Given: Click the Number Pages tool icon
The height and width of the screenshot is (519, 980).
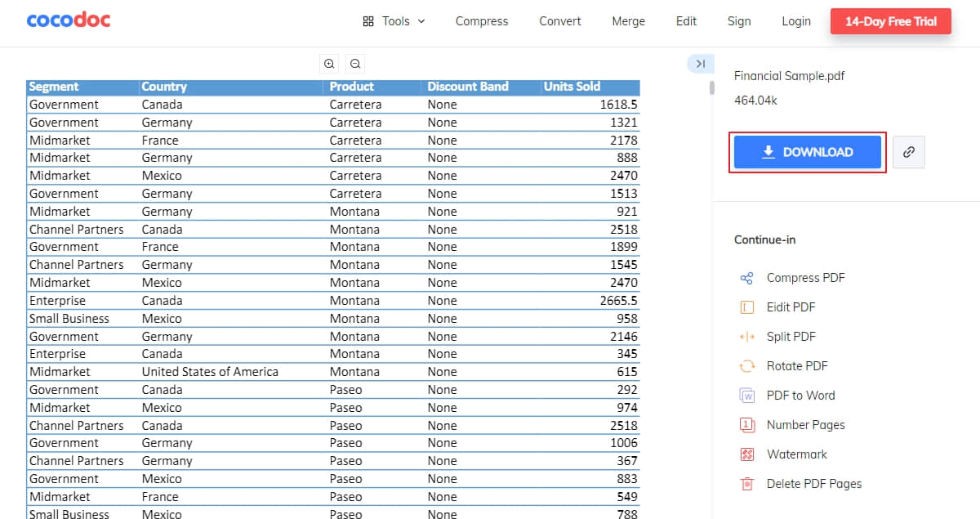Looking at the screenshot, I should 746,424.
